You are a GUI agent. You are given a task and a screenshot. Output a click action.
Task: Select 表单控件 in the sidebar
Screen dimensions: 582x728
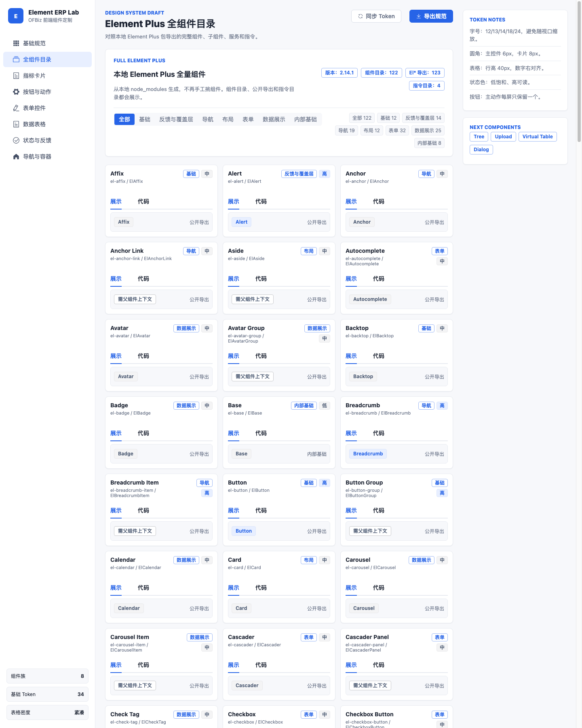click(x=47, y=108)
